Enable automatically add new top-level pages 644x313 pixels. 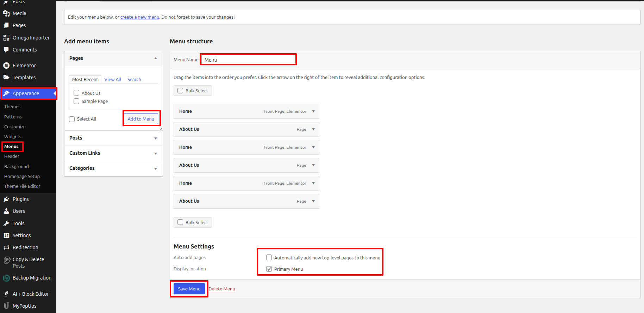point(269,257)
